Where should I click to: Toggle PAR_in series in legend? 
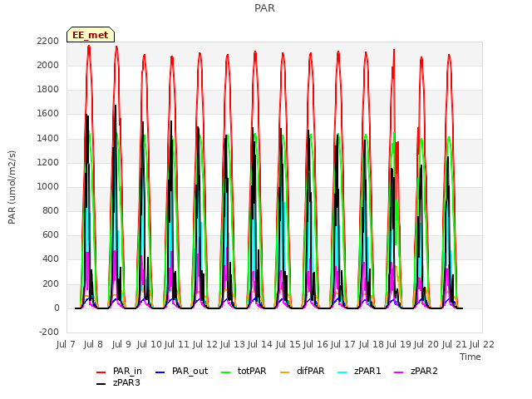(120, 372)
